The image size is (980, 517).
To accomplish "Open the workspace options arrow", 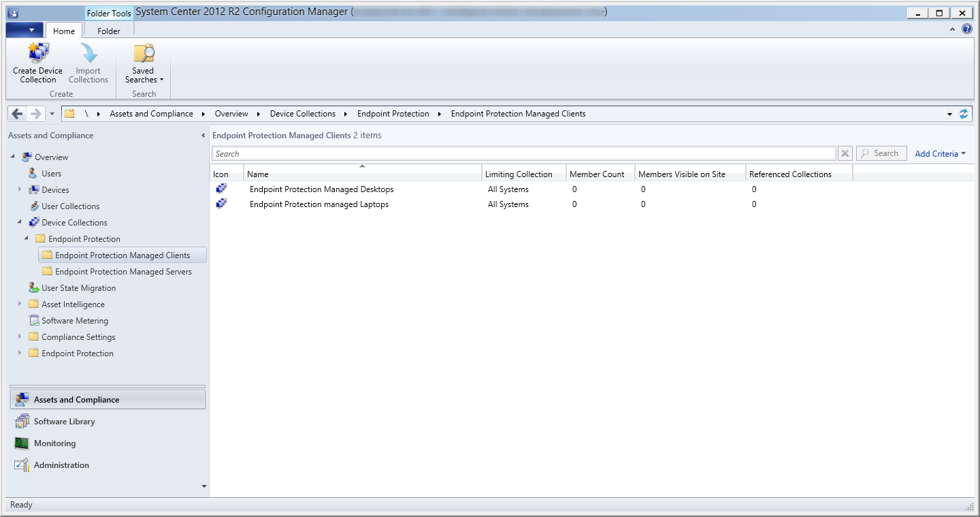I will pos(203,486).
